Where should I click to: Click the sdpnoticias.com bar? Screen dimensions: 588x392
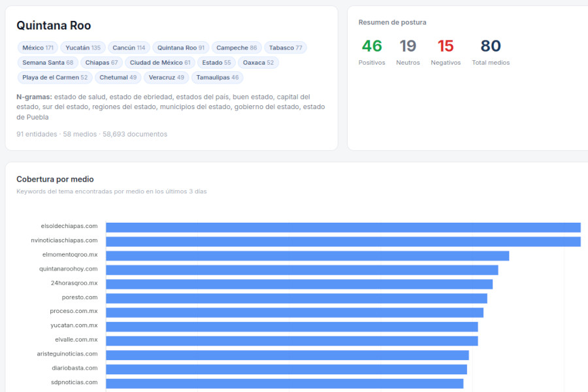tap(284, 384)
